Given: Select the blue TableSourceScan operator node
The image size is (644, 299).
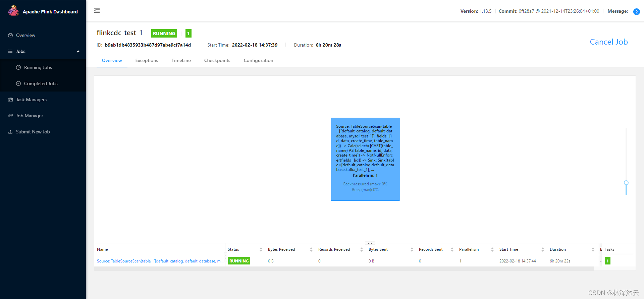Looking at the screenshot, I should (365, 159).
